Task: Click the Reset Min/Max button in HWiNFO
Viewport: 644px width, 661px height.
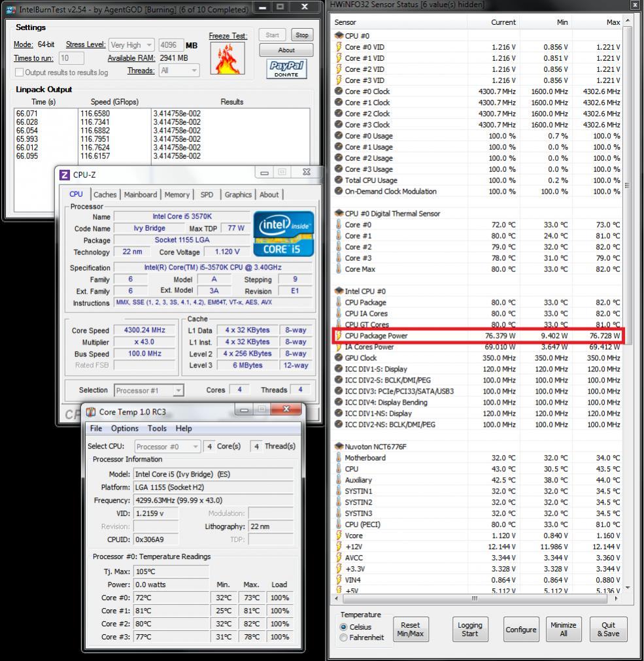Action: pos(410,630)
